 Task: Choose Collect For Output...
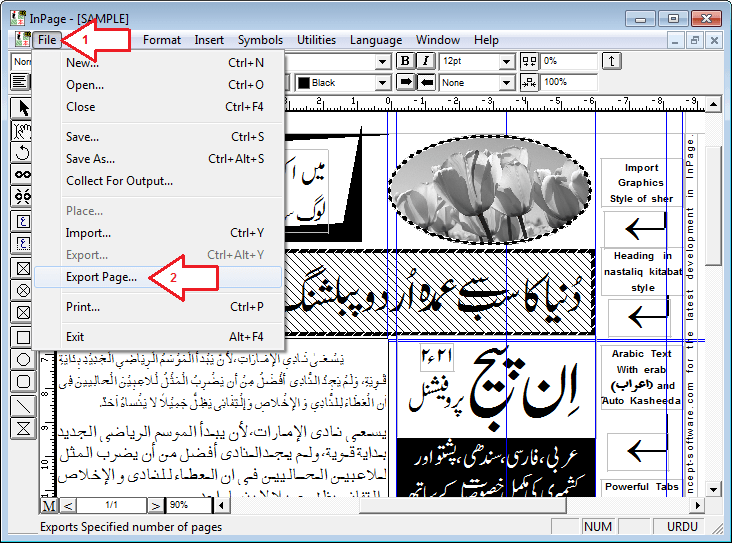[159, 181]
